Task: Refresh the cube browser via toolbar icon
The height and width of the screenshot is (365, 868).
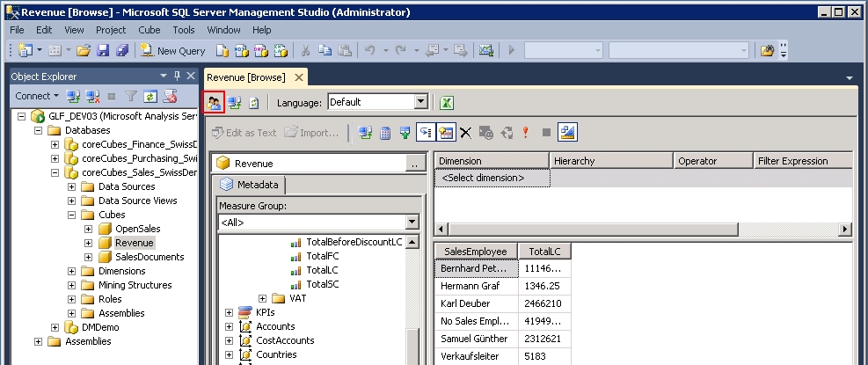Action: tap(253, 103)
